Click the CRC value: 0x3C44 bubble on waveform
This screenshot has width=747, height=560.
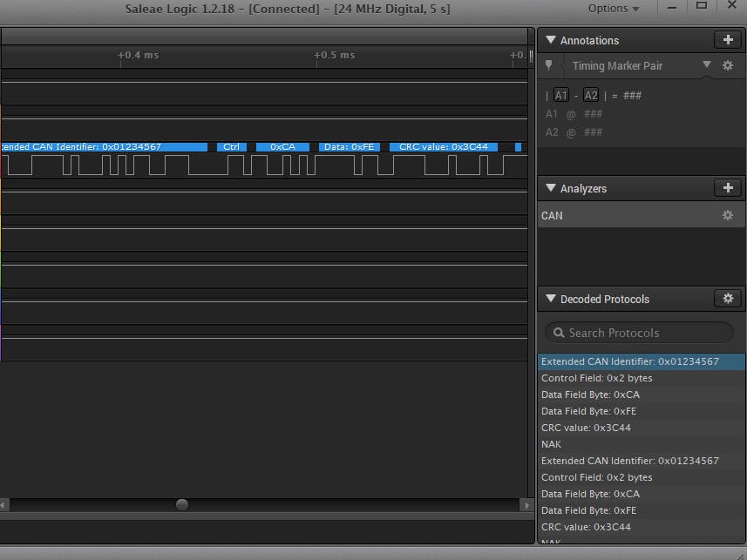pos(444,146)
